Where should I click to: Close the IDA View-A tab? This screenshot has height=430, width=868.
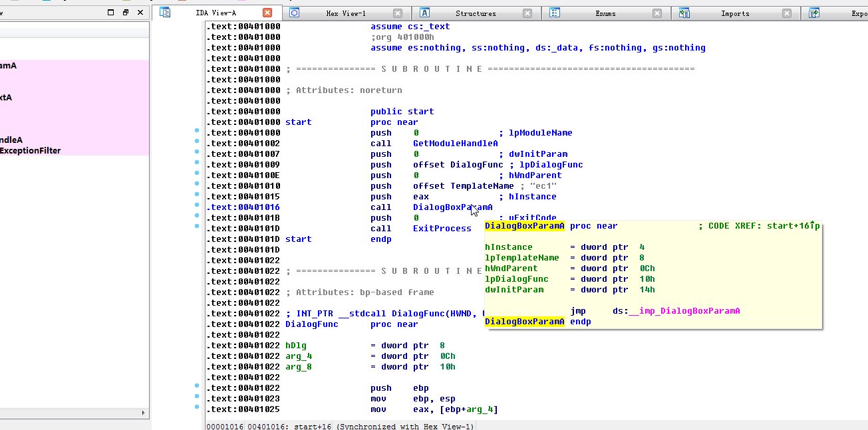[x=267, y=13]
